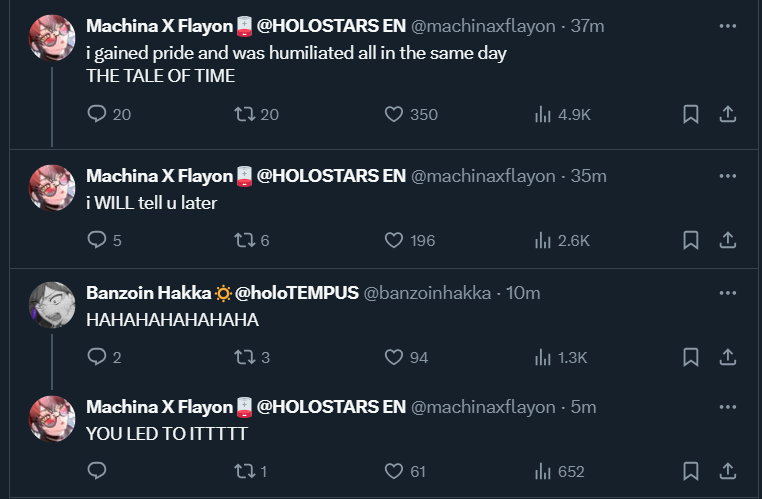
Task: Bookmark the 'i WILL tell u later' tweet
Action: tap(690, 239)
